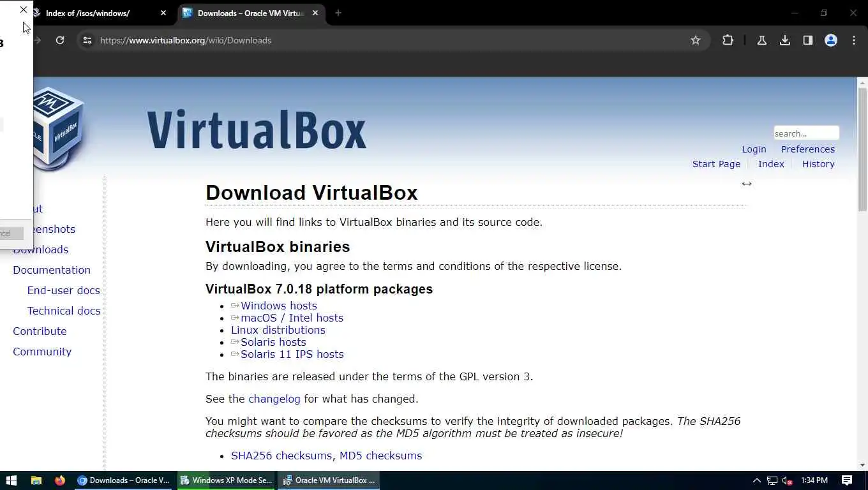
Task: Open the changelog link
Action: (274, 399)
